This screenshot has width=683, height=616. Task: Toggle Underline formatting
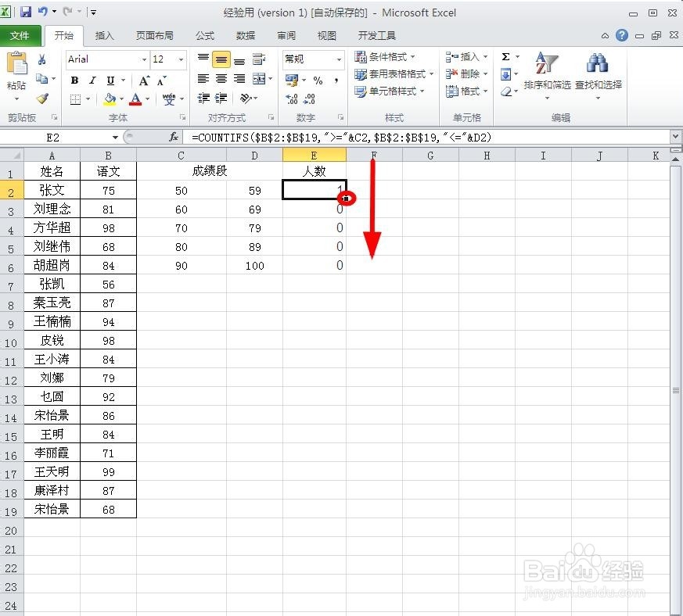click(x=110, y=80)
